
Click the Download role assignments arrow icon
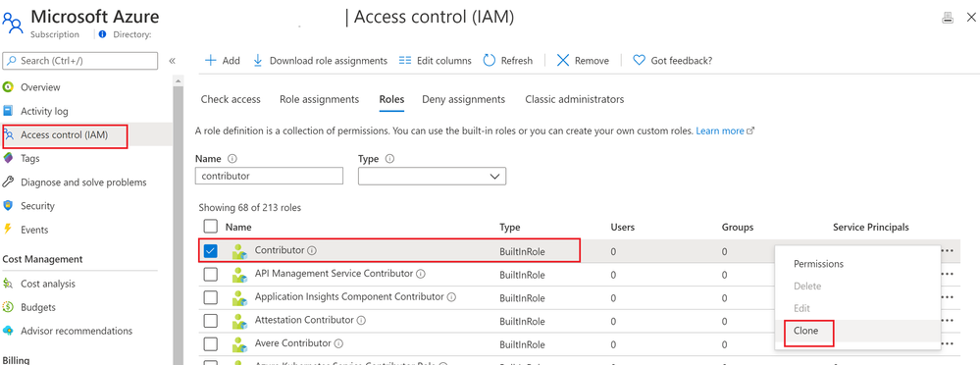257,61
